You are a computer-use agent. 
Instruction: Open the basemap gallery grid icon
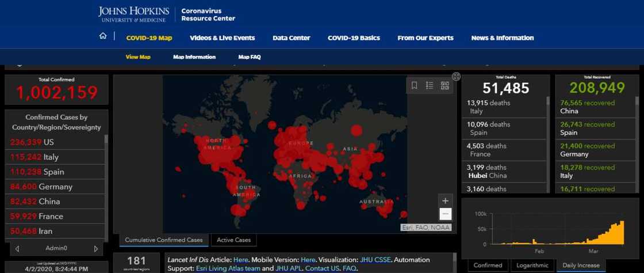coord(444,85)
